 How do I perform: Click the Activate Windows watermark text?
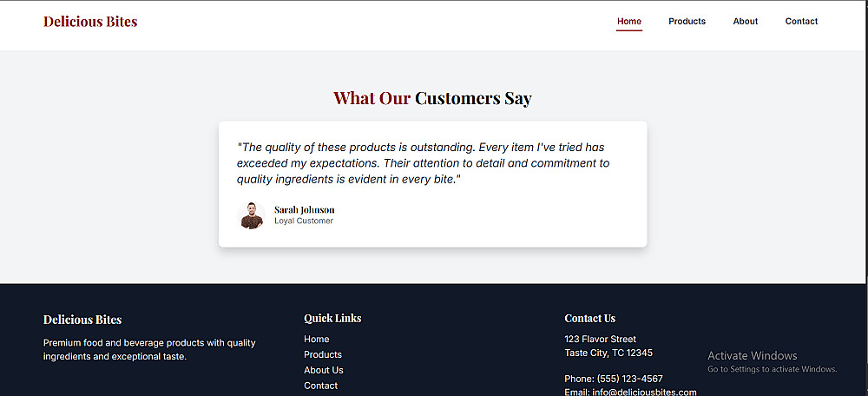[752, 356]
